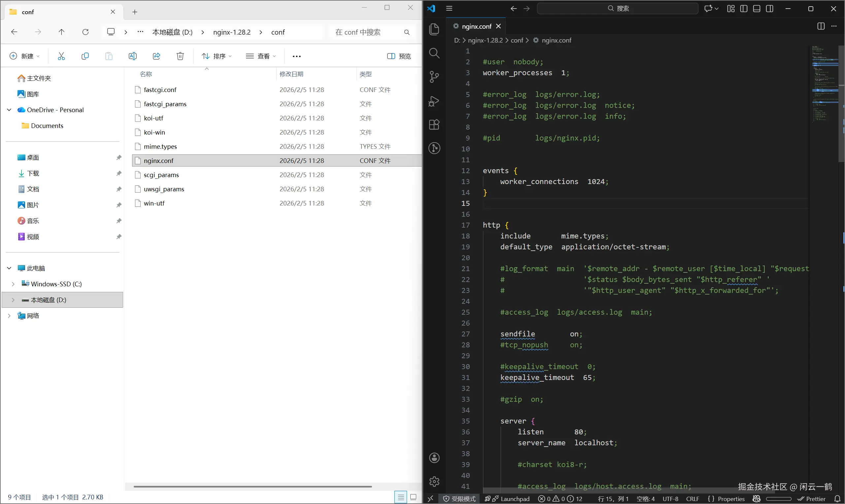Open VS Code Explorer panel icon

434,29
